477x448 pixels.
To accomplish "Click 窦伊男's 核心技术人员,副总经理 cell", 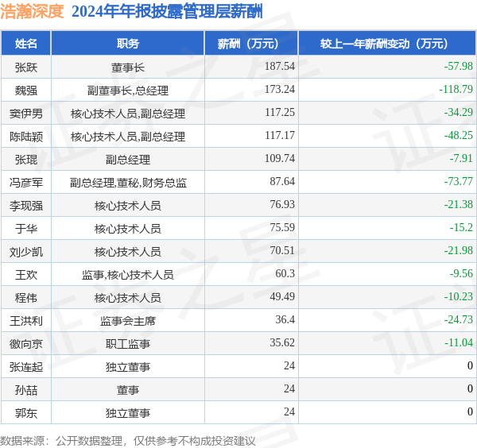I will (x=128, y=114).
